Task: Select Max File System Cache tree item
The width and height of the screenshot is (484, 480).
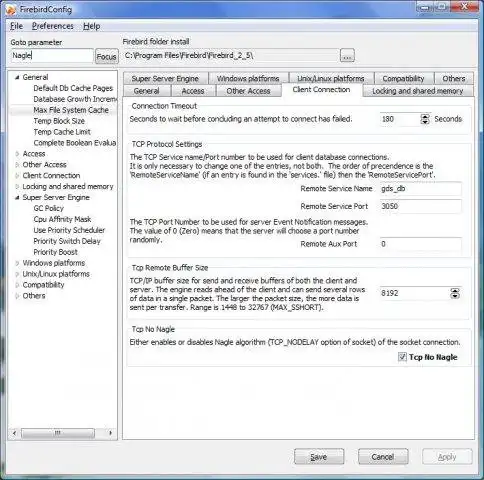Action: tap(71, 110)
